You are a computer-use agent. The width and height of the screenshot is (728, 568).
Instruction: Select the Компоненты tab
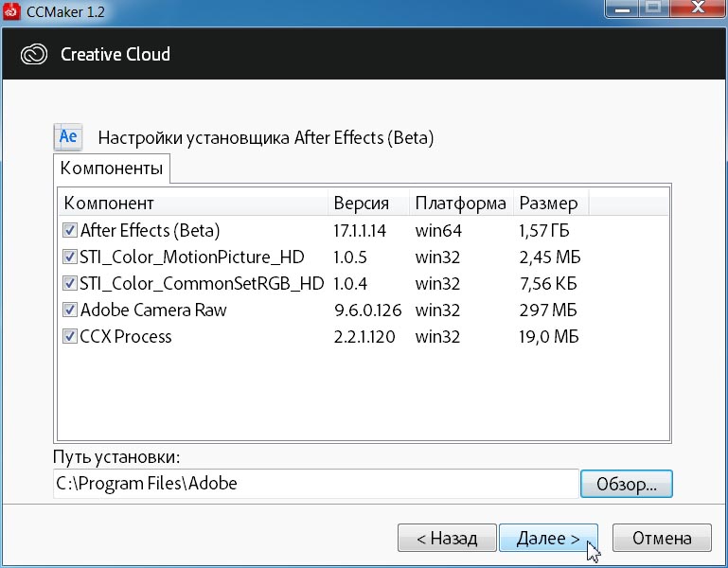112,169
